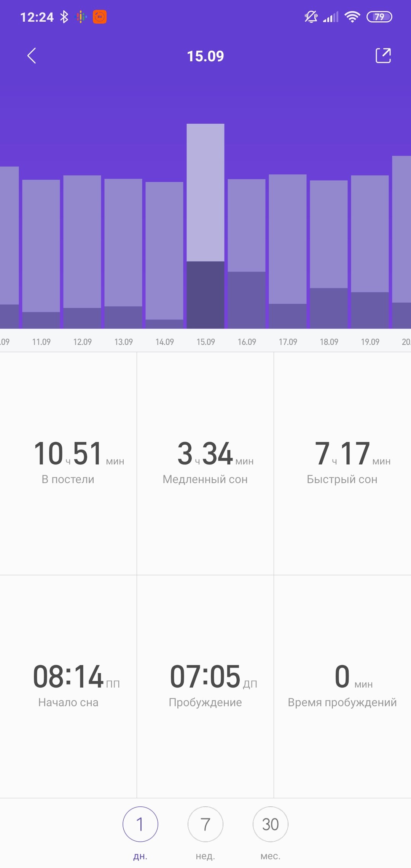Switch to the 7 week view
This screenshot has height=868, width=411.
point(205,824)
